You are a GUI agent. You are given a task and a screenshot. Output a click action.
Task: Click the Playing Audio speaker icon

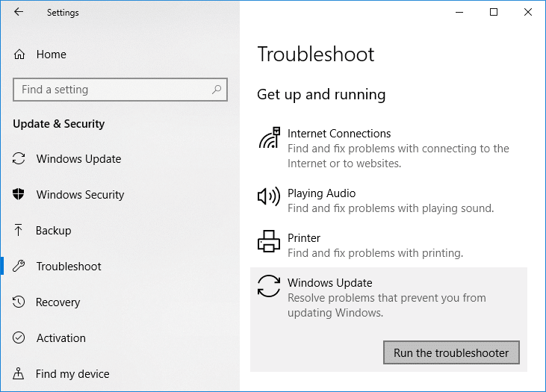[x=269, y=196]
